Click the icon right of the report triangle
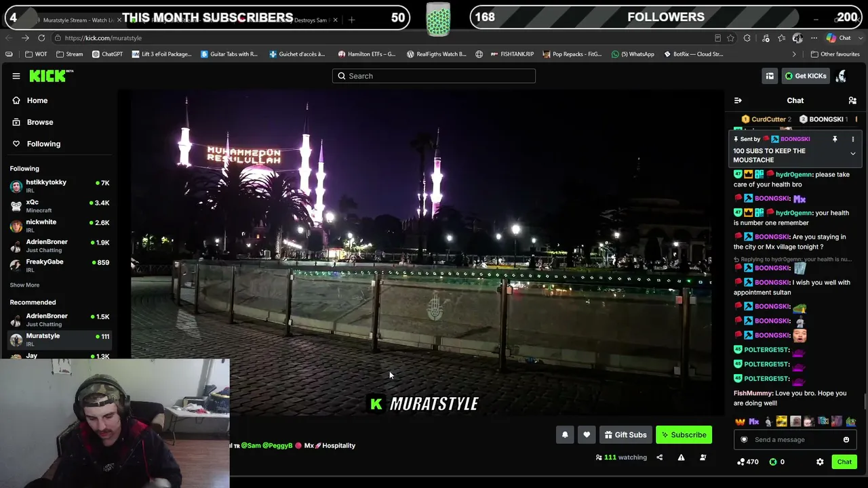 click(703, 457)
